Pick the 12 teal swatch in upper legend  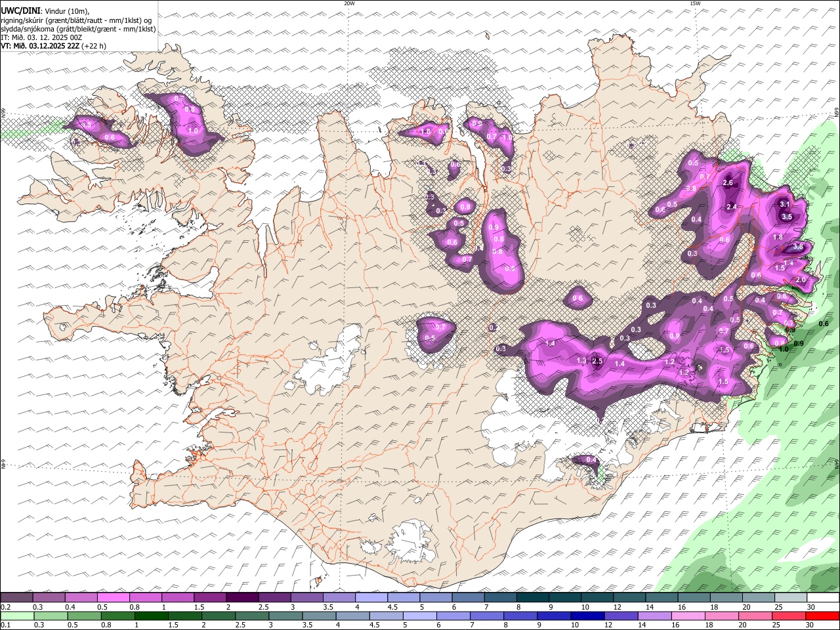629,598
